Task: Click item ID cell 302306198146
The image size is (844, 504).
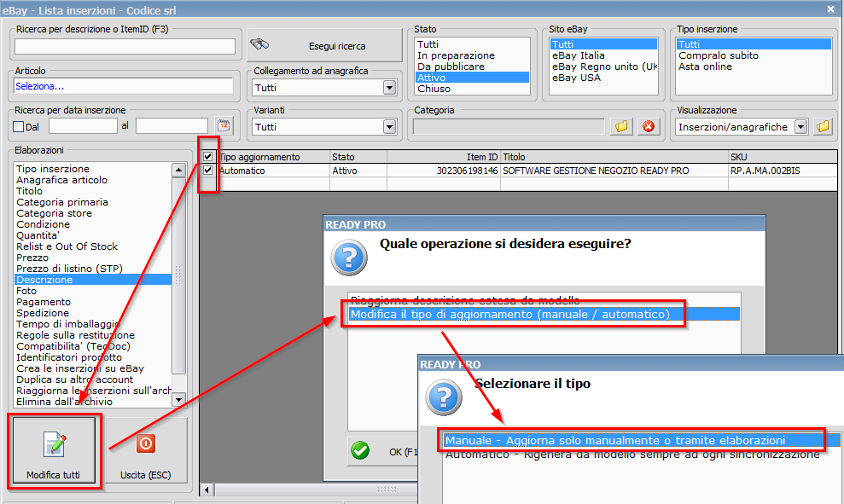Action: (x=444, y=171)
